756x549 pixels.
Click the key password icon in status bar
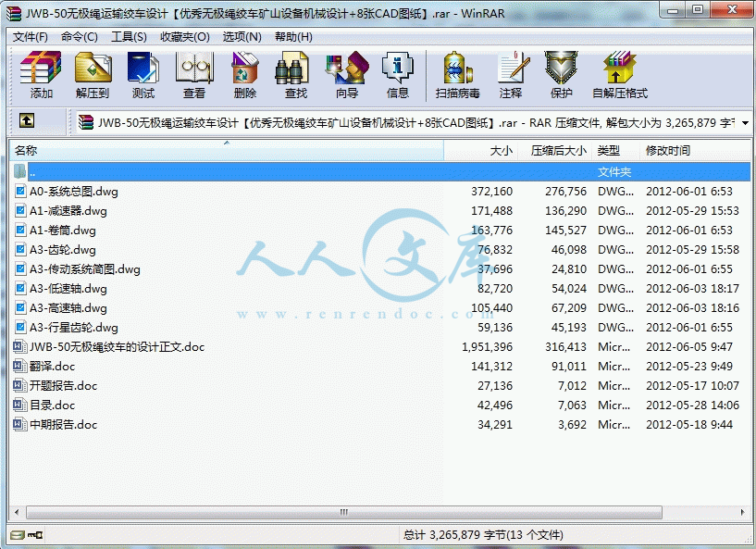point(35,534)
